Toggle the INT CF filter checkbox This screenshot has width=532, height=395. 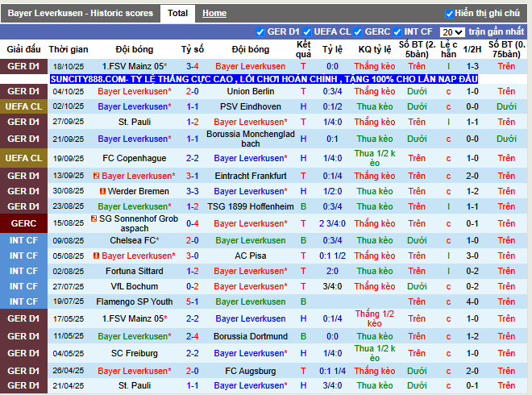pos(399,32)
